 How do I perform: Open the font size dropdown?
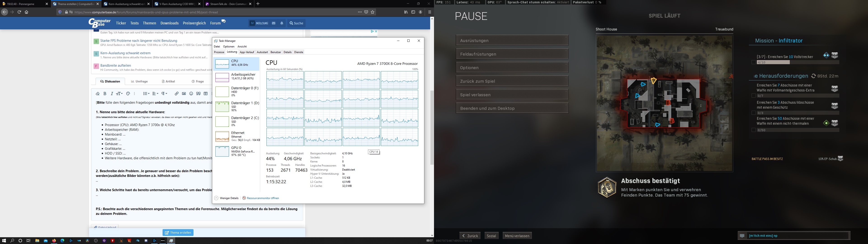(119, 94)
